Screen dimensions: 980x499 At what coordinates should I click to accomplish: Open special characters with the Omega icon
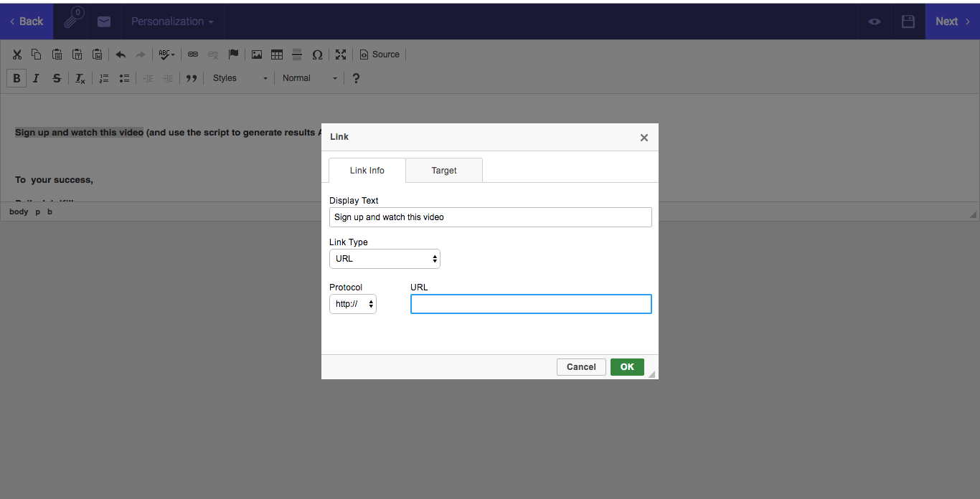(x=317, y=54)
